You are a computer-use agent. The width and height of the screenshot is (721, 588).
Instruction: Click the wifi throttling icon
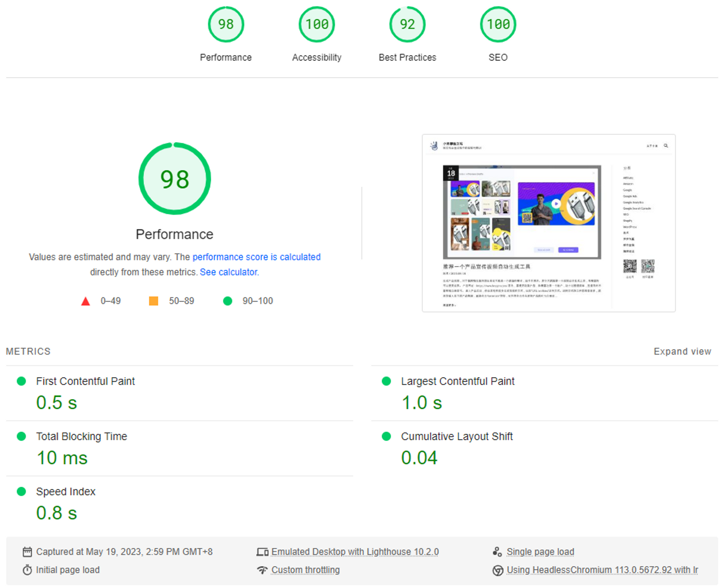(x=262, y=570)
